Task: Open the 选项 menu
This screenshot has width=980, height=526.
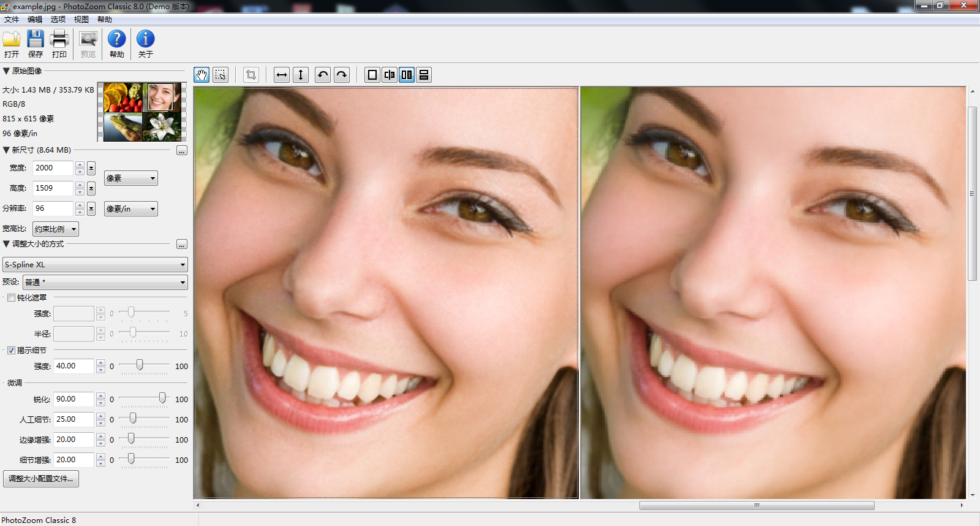Action: pyautogui.click(x=58, y=20)
